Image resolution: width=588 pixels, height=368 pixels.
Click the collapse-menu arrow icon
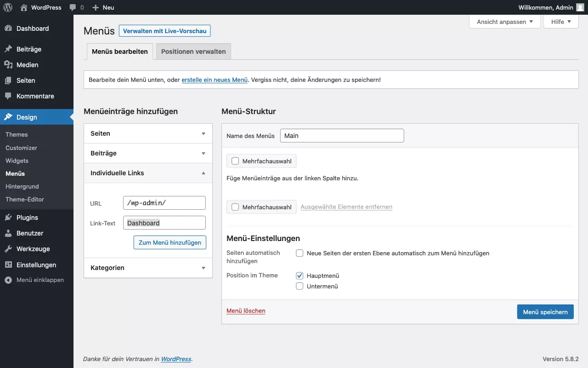[x=8, y=280]
